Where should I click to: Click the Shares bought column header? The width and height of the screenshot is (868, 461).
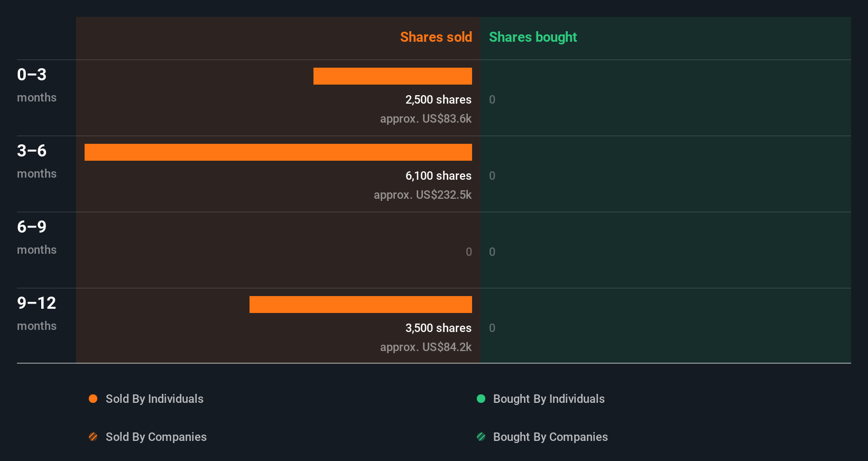[x=533, y=37]
